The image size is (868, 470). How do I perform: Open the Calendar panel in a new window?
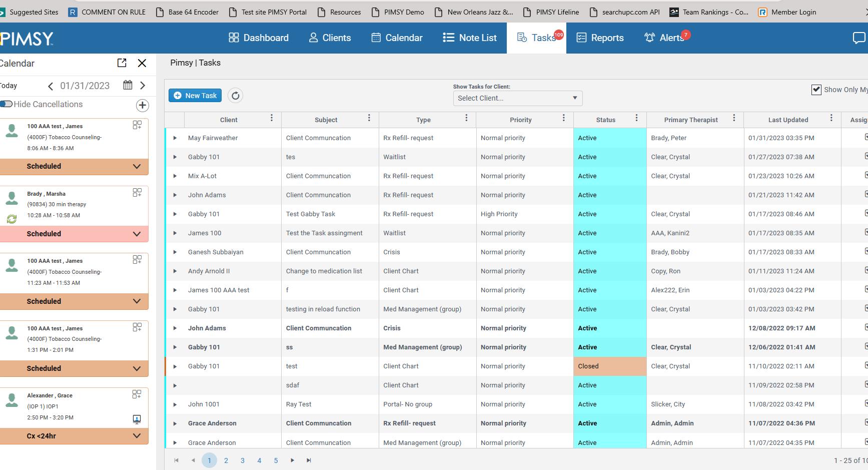pyautogui.click(x=122, y=63)
